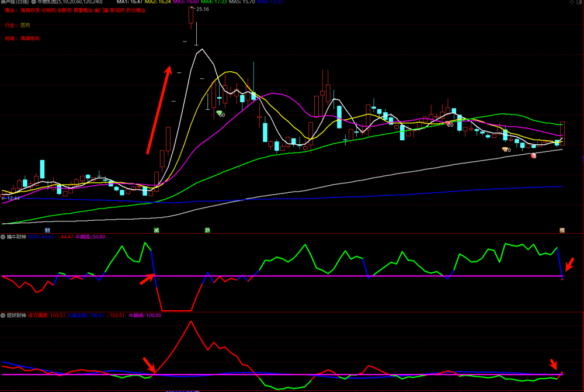Click the 大盘走势: 100.41 label
This screenshot has height=392, width=584.
tap(86, 315)
